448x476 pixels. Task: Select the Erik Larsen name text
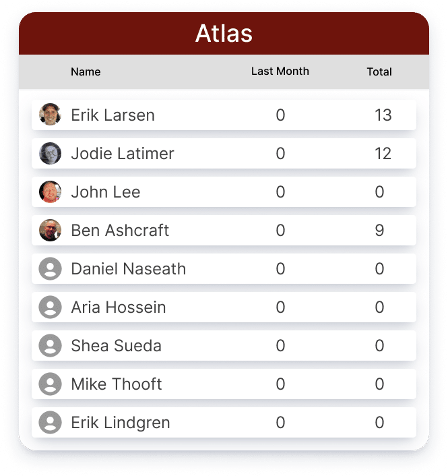click(113, 115)
